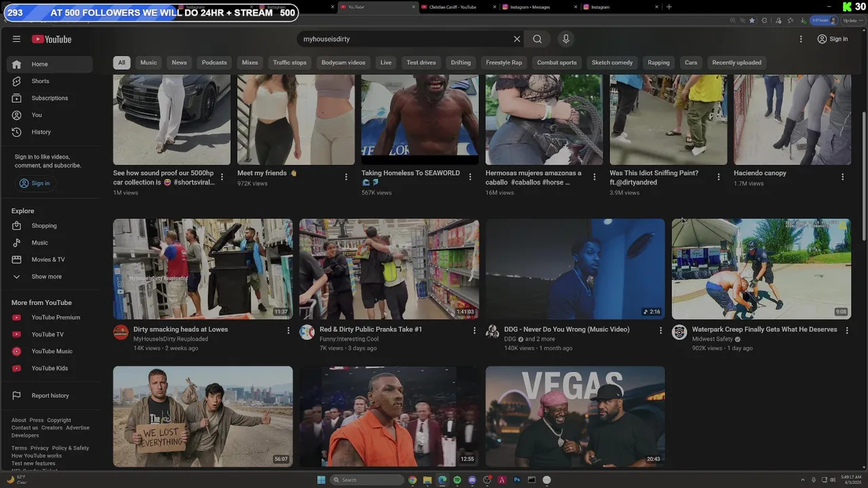Select the Combat sports filter chip
This screenshot has height=488, width=868.
pyautogui.click(x=557, y=62)
